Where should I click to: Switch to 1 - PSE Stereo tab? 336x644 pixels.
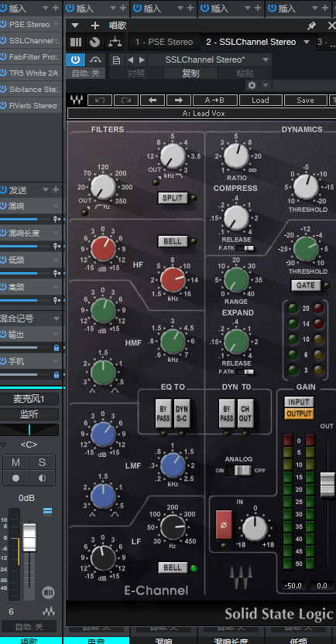(164, 42)
